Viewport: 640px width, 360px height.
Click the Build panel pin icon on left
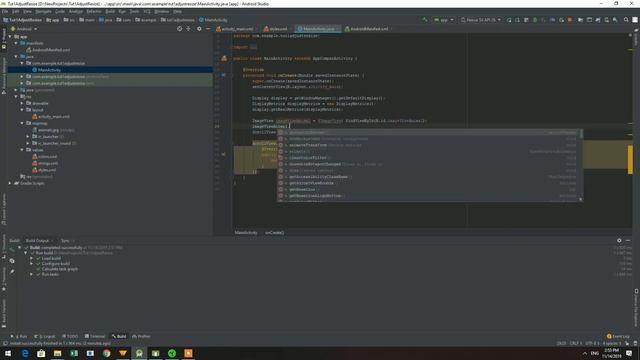(x=12, y=271)
